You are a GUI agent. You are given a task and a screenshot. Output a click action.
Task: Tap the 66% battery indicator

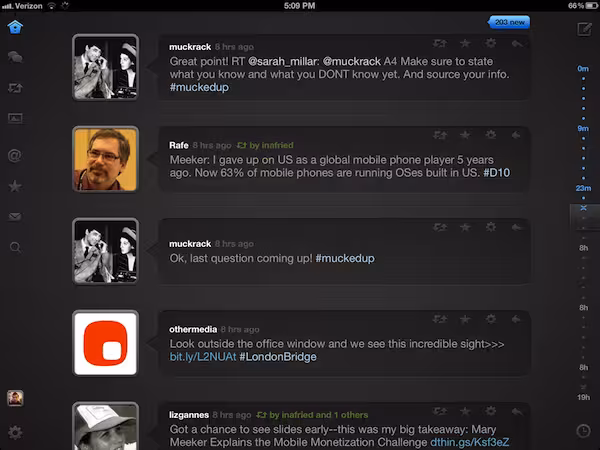pyautogui.click(x=583, y=6)
